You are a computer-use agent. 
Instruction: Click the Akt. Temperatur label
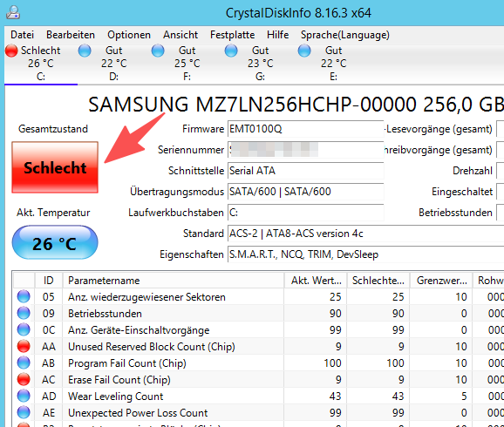pos(53,213)
